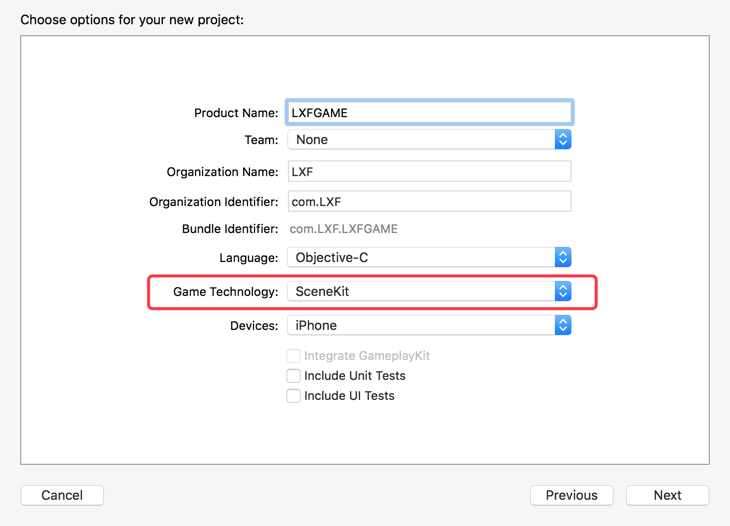Click the Bundle Identifier text com.LXF.LXFGAME

click(343, 229)
